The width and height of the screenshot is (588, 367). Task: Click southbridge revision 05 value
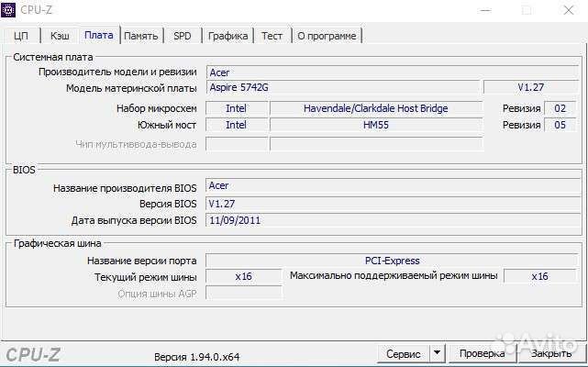560,125
